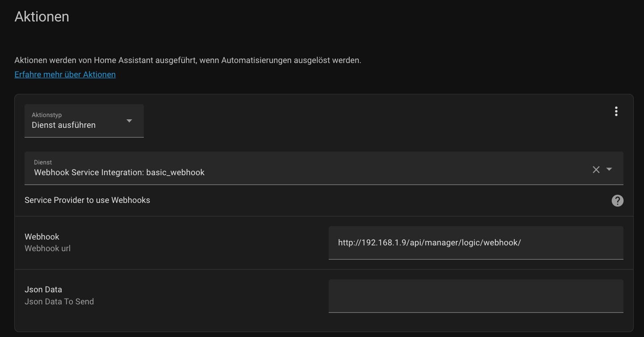
Task: Select the 'Dienst ausführen' action type value
Action: pos(63,125)
